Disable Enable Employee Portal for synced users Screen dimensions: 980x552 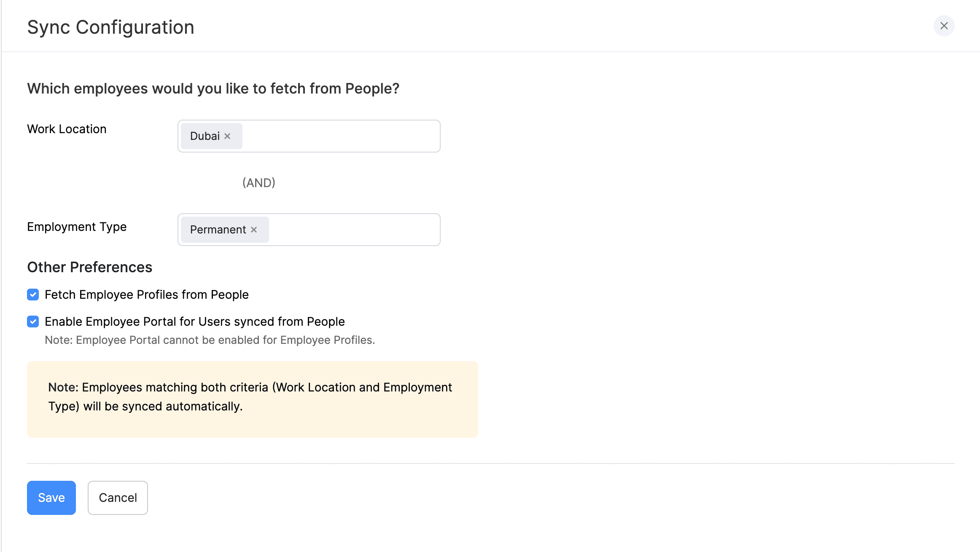coord(33,322)
